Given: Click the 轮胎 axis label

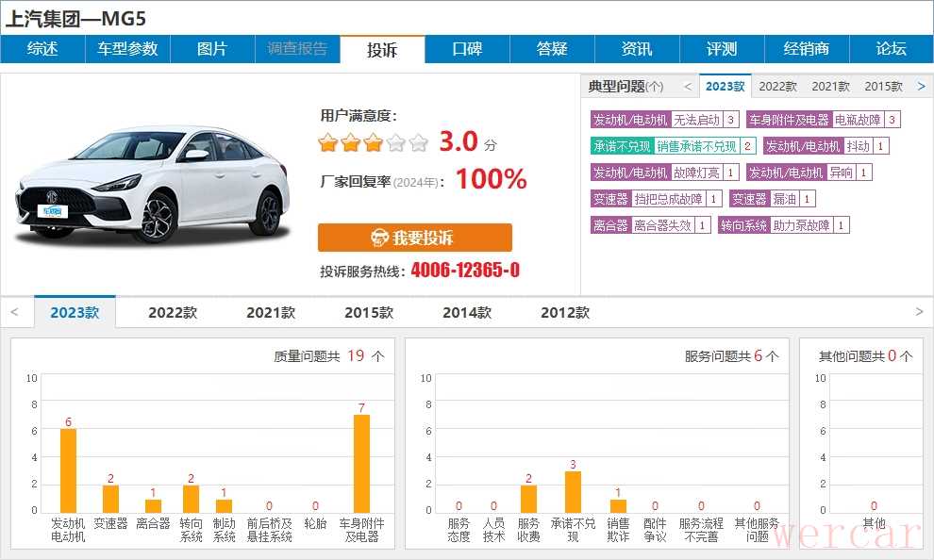Looking at the screenshot, I should (x=315, y=523).
